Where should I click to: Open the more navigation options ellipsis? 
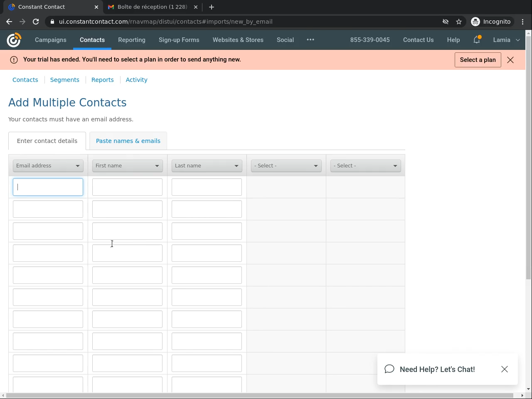point(310,39)
